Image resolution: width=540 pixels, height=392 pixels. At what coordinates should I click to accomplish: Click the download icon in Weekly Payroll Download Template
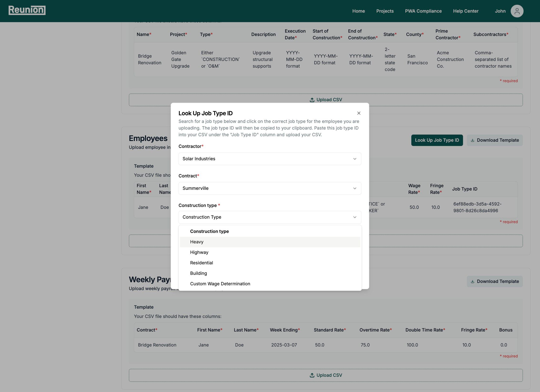[472, 281]
